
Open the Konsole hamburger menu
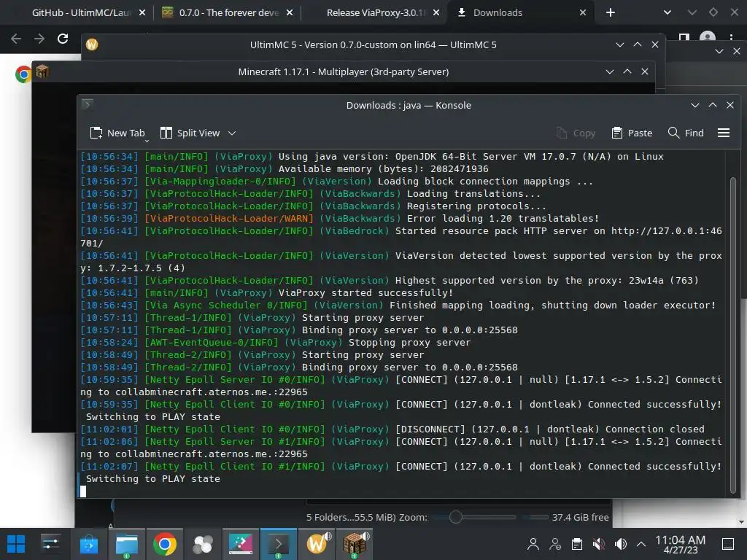[723, 133]
